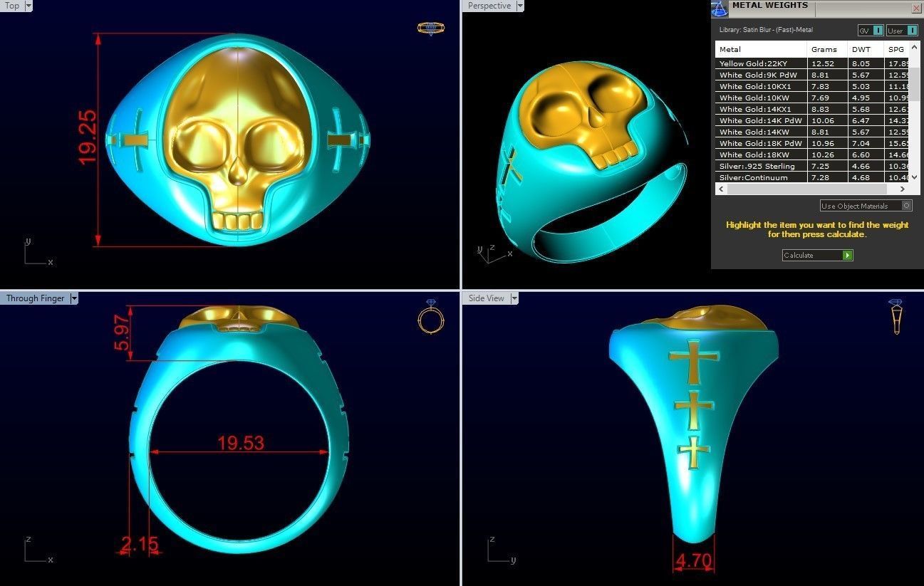924x586 pixels.
Task: Toggle Use Object Materials option
Action: 866,206
